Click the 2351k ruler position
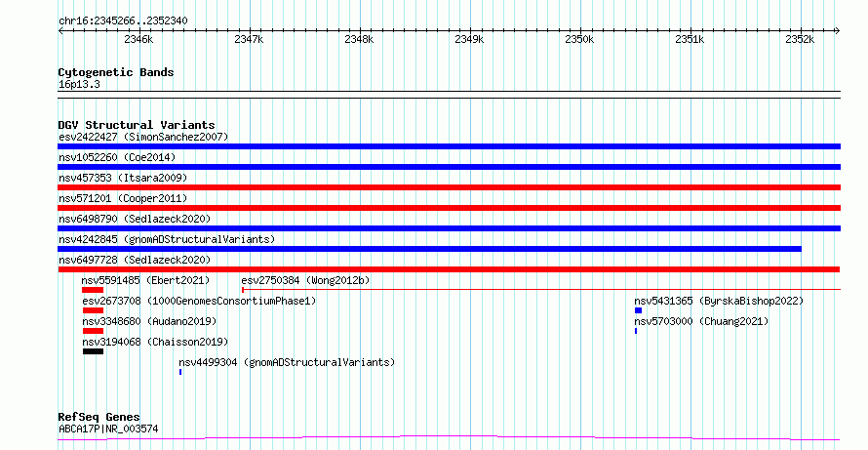 point(690,39)
